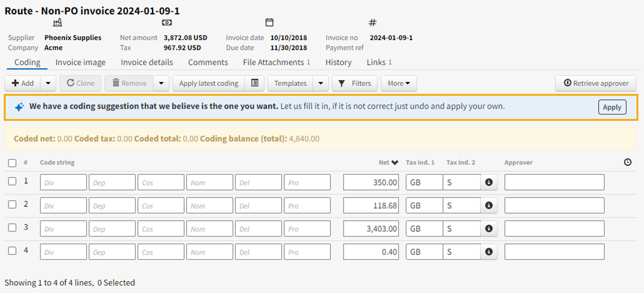Click the Clone button

pos(80,83)
